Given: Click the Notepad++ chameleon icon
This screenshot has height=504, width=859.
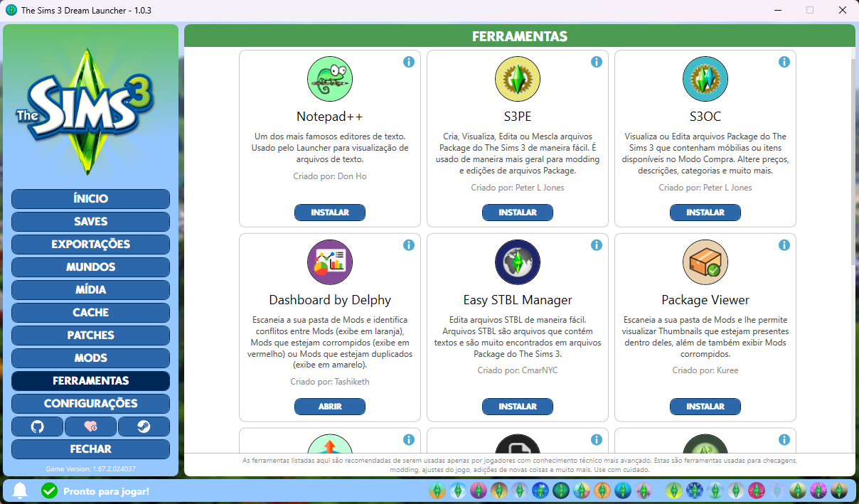Looking at the screenshot, I should click(x=330, y=79).
